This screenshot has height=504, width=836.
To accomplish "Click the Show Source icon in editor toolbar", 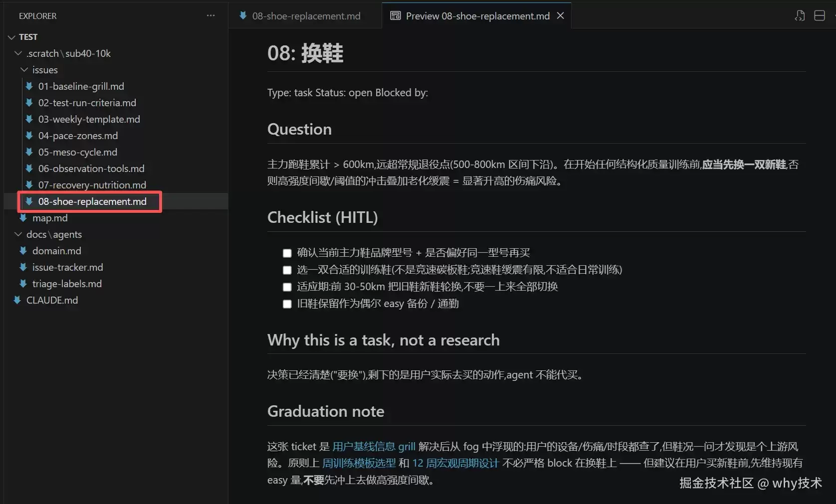I will [x=800, y=16].
